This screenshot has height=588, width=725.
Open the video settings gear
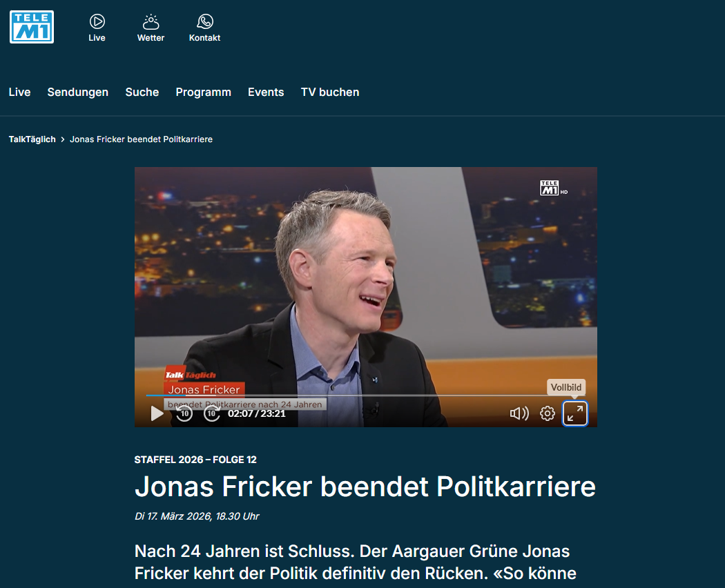(548, 413)
